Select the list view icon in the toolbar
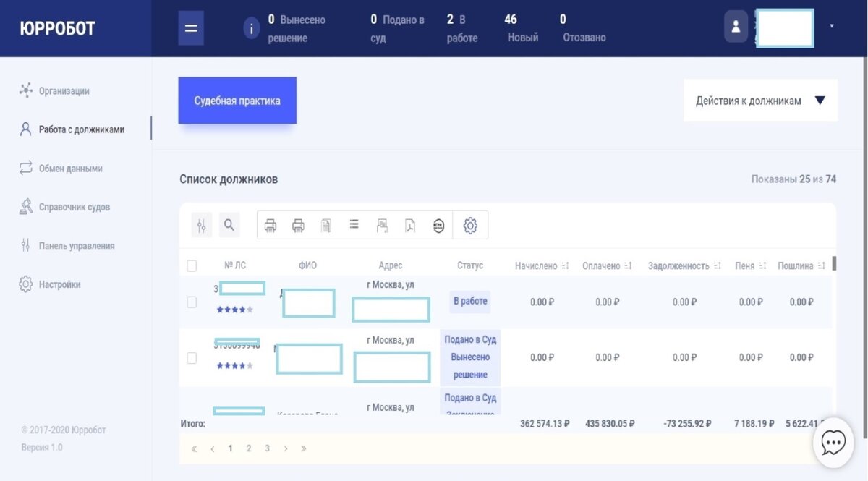The image size is (868, 481). (354, 225)
